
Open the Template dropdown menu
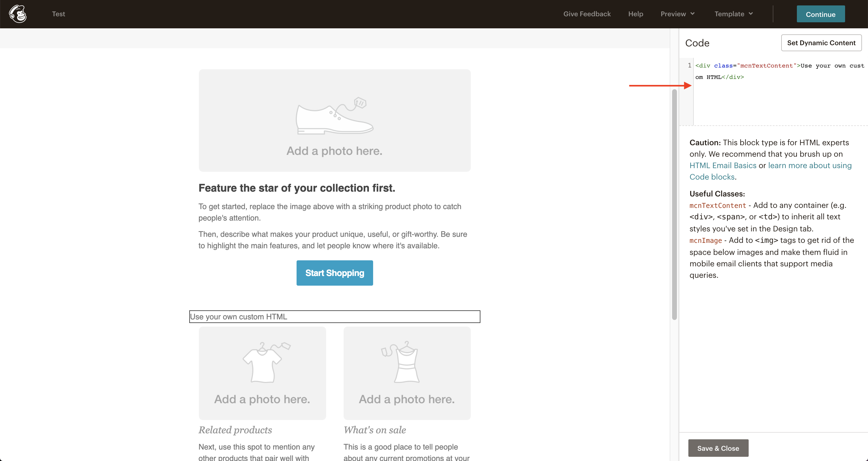(x=734, y=14)
